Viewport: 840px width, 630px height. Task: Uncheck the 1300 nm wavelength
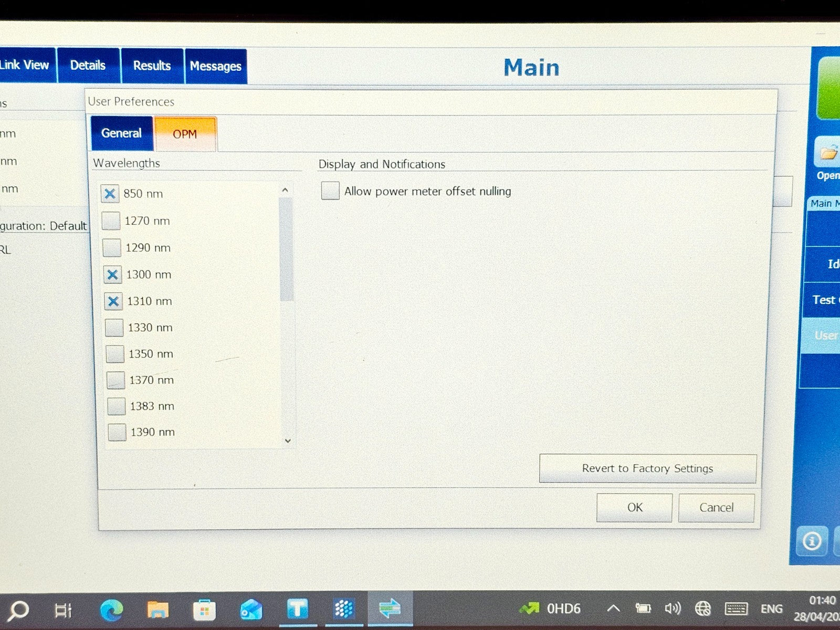click(x=112, y=275)
